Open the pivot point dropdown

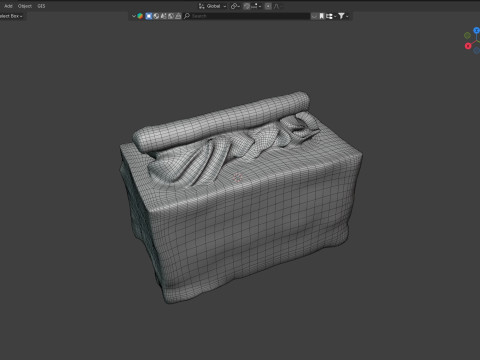(x=235, y=6)
